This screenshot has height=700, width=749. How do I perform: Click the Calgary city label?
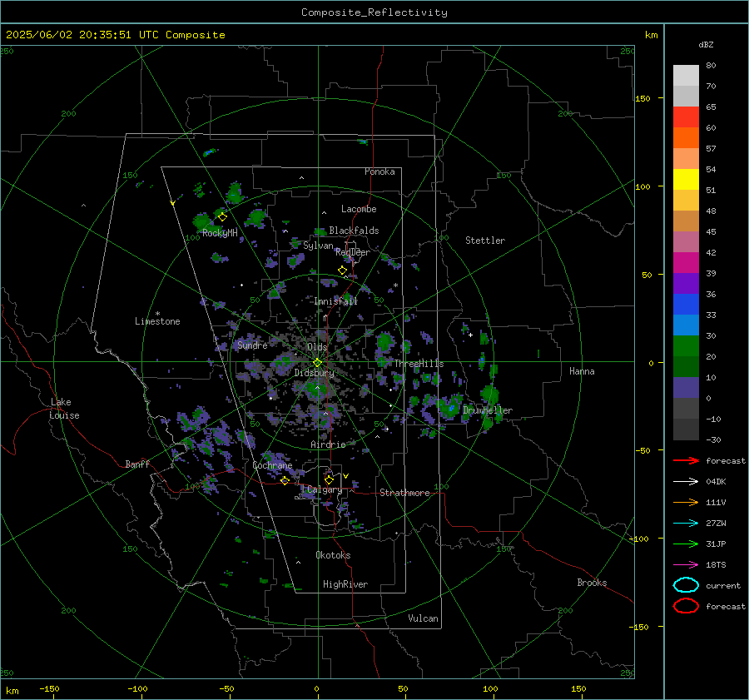(325, 489)
